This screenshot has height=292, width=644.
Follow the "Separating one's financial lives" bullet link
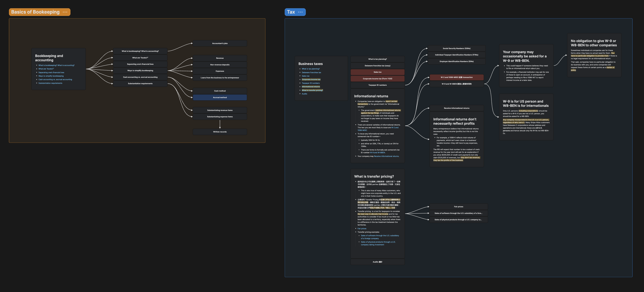(51, 73)
